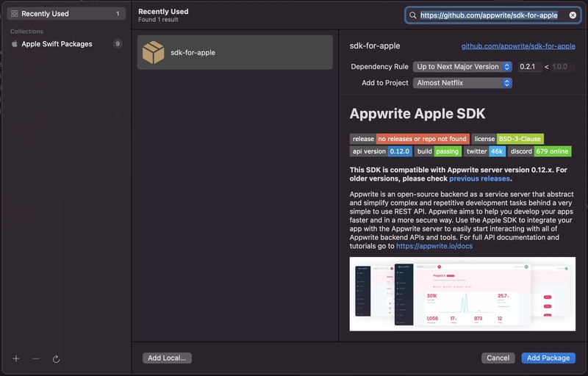588x376 pixels.
Task: Click the Appwrite Apple SDK heading
Action: pyautogui.click(x=417, y=114)
